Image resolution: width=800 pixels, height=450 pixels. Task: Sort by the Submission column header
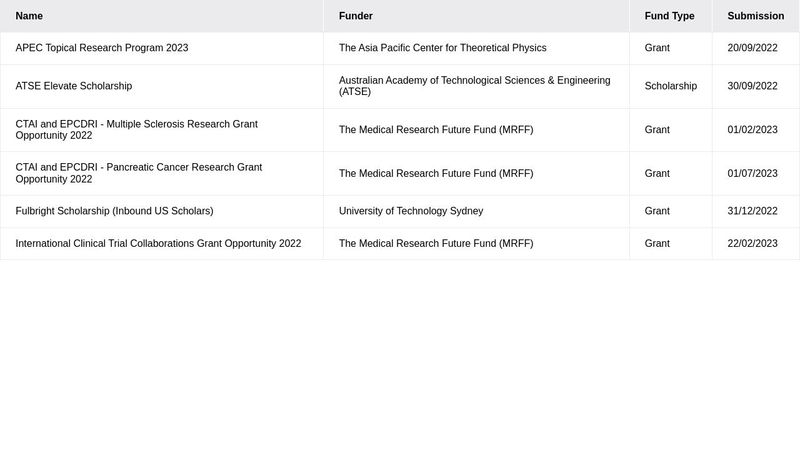point(755,16)
